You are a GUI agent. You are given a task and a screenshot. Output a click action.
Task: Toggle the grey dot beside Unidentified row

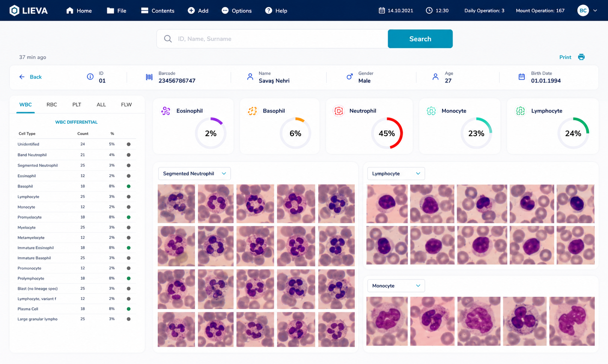click(x=129, y=144)
